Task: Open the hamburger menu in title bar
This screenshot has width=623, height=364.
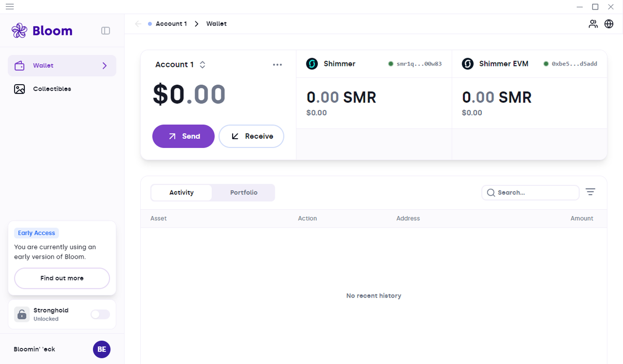Action: point(10,7)
